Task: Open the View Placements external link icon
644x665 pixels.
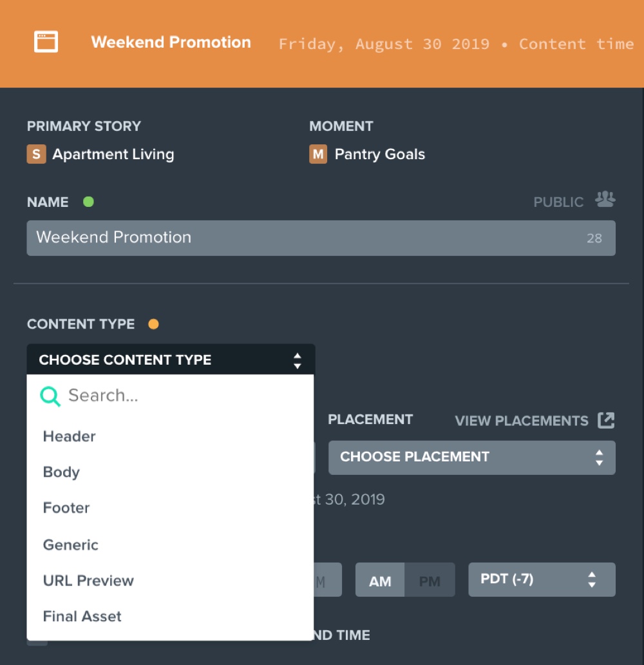Action: pos(606,420)
